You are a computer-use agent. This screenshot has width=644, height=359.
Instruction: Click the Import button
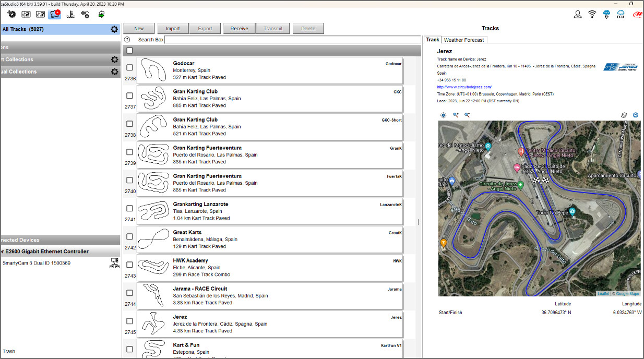click(173, 29)
